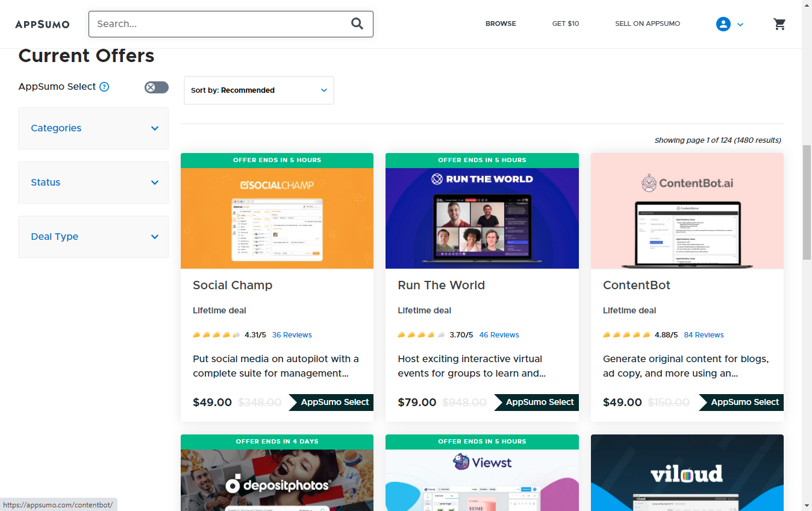Image resolution: width=812 pixels, height=511 pixels.
Task: Click the Get $10 menu item
Action: point(566,24)
